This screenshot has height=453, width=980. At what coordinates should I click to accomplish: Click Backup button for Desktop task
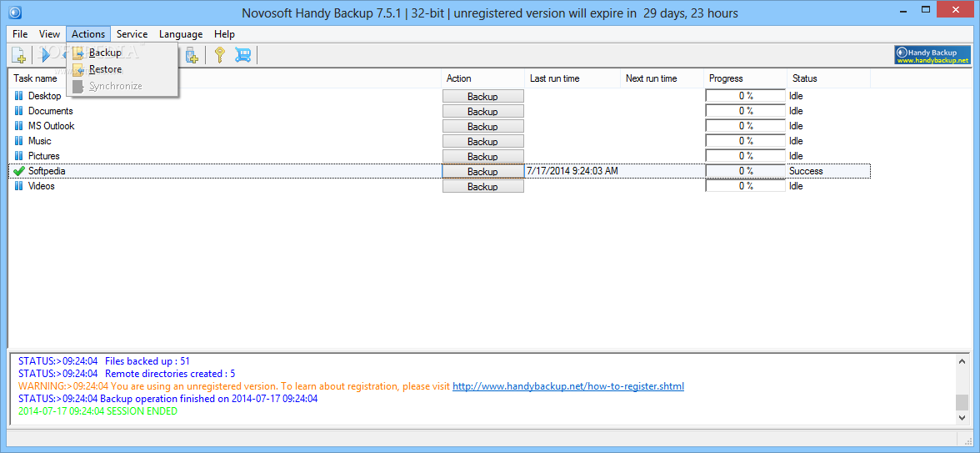[483, 97]
